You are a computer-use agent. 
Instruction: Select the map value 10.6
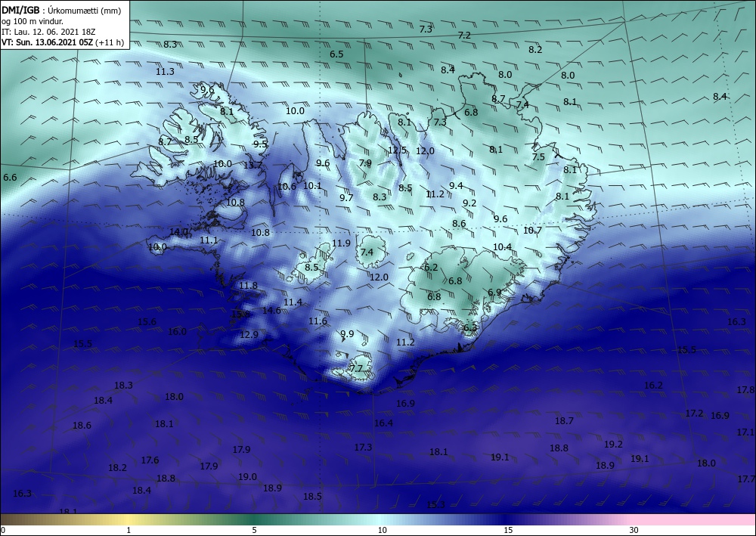287,187
